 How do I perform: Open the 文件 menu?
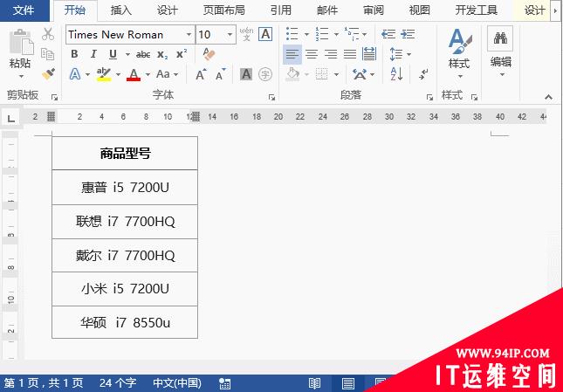[24, 10]
